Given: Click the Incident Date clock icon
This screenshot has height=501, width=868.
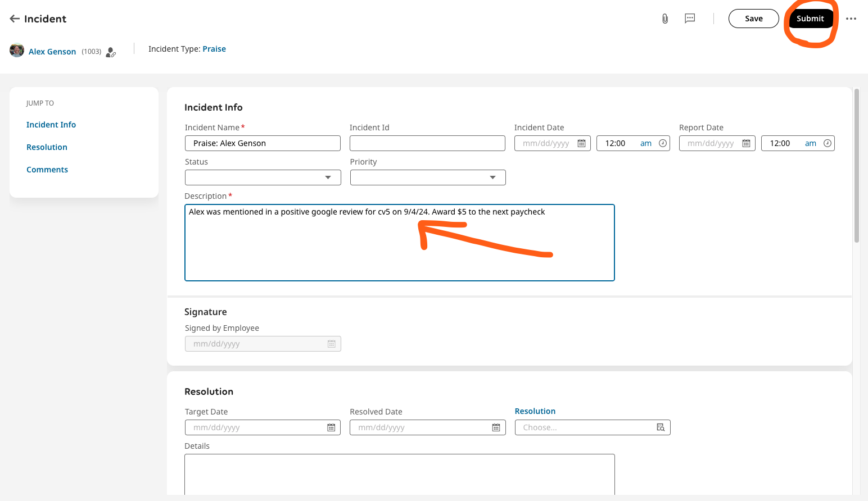Looking at the screenshot, I should (x=663, y=143).
